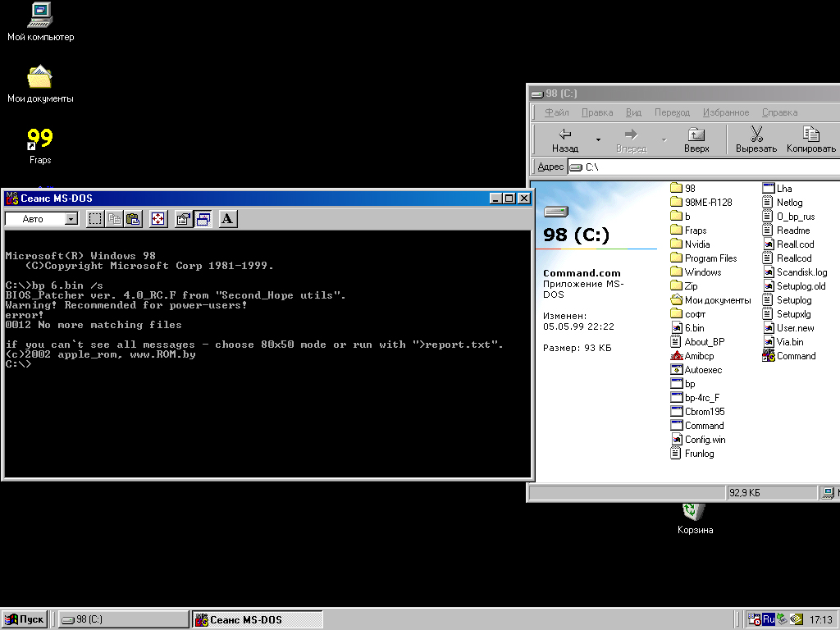Image resolution: width=840 pixels, height=630 pixels.
Task: Select the Config.win file
Action: [x=698, y=440]
